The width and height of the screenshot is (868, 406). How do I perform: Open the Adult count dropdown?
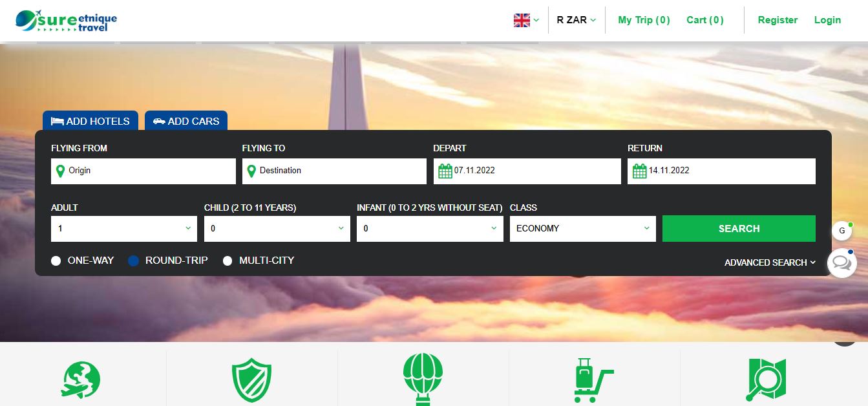124,229
